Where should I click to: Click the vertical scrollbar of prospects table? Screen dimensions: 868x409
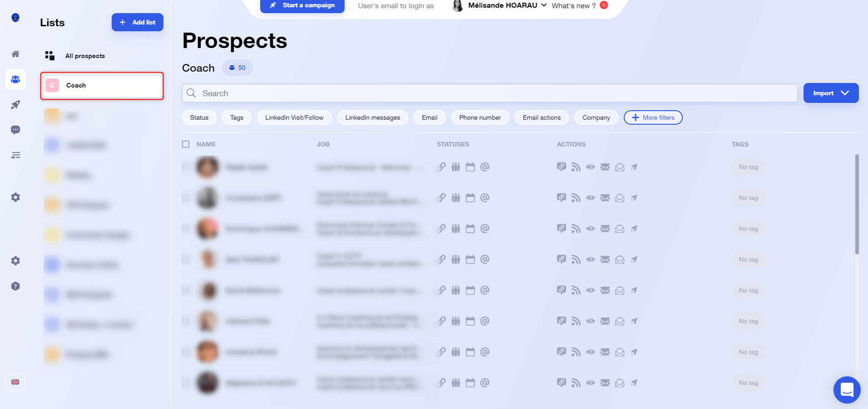point(857,204)
